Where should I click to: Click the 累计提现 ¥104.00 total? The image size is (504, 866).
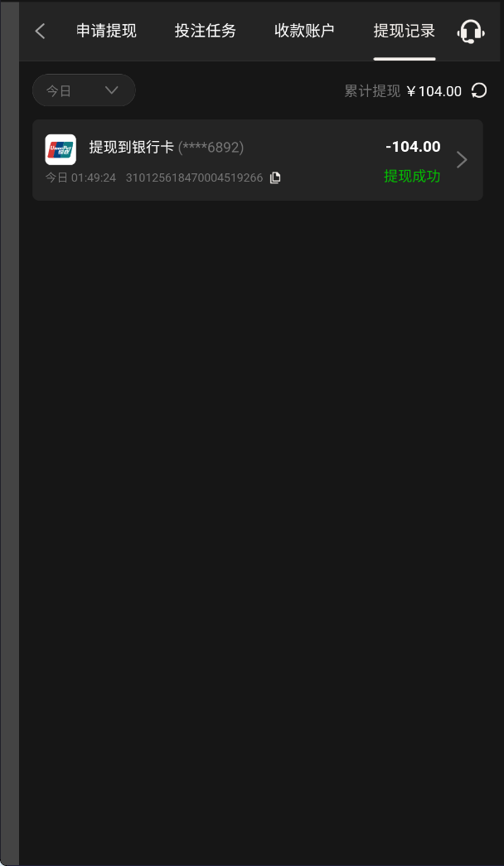pyautogui.click(x=403, y=91)
